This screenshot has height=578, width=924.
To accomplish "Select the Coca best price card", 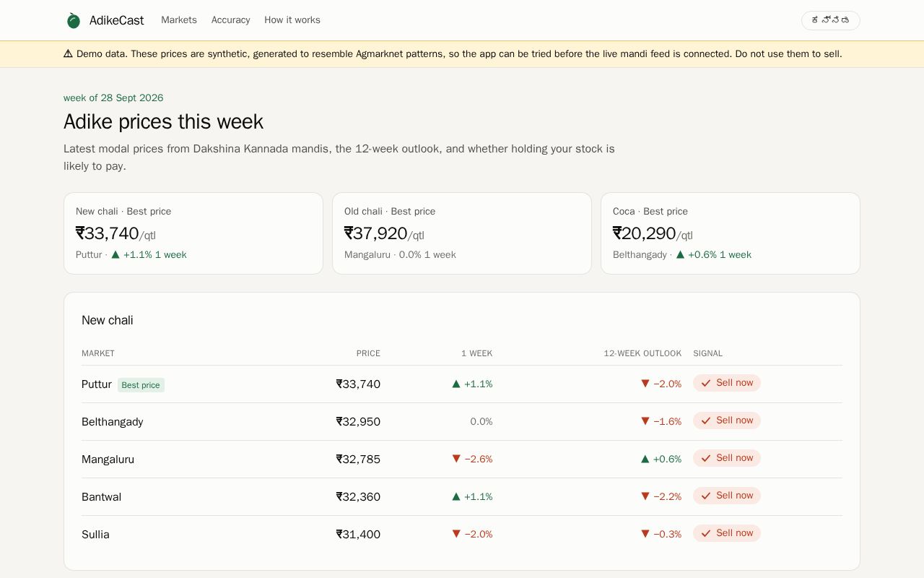I will click(731, 233).
